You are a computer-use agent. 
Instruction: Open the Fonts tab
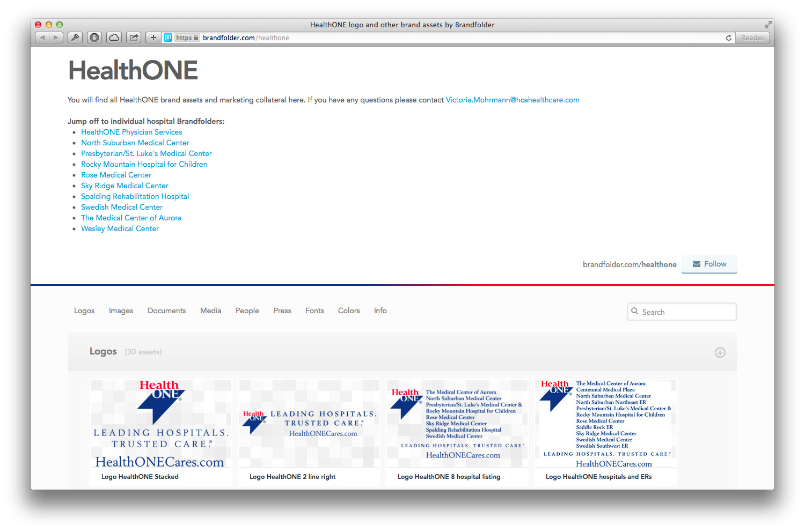pos(314,311)
